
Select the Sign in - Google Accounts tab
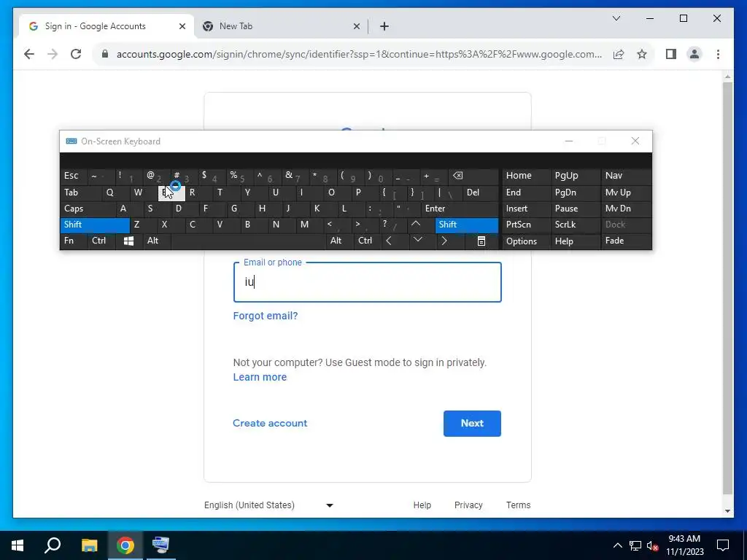106,26
